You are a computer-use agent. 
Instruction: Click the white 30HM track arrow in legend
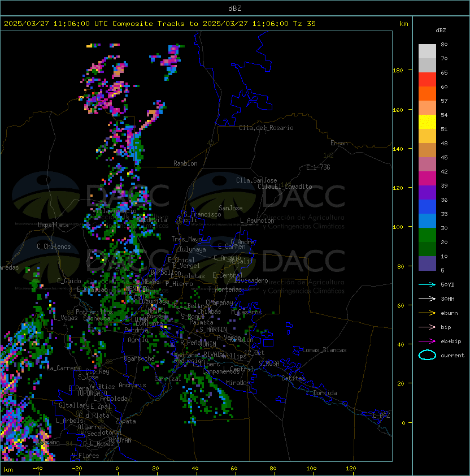coord(427,298)
